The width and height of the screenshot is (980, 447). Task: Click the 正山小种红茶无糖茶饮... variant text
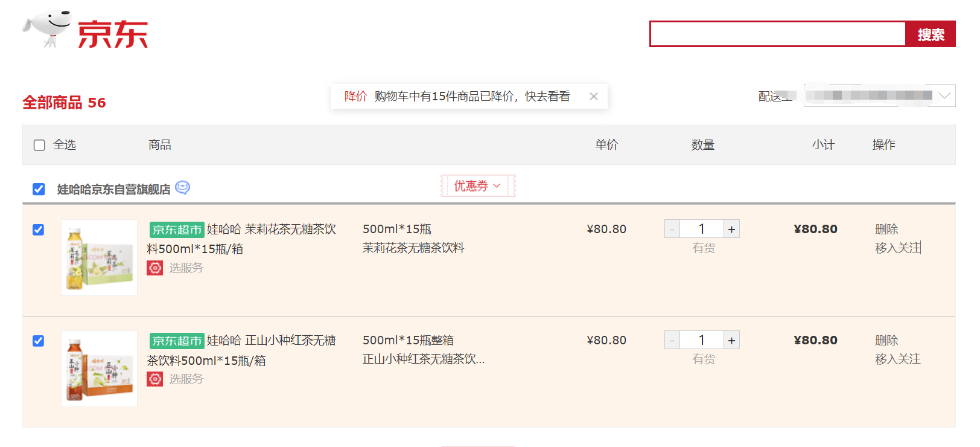pyautogui.click(x=424, y=359)
